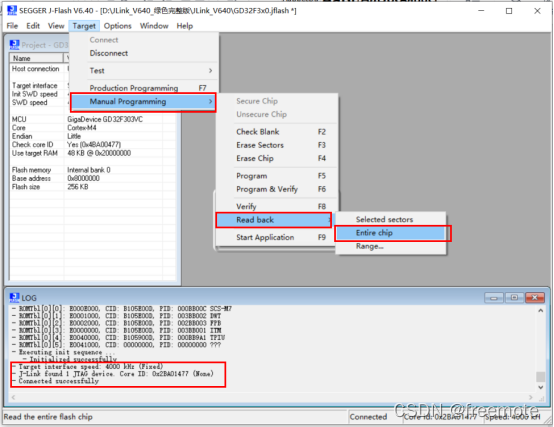554x427 pixels.
Task: Close the LOG panel
Action: [535, 298]
